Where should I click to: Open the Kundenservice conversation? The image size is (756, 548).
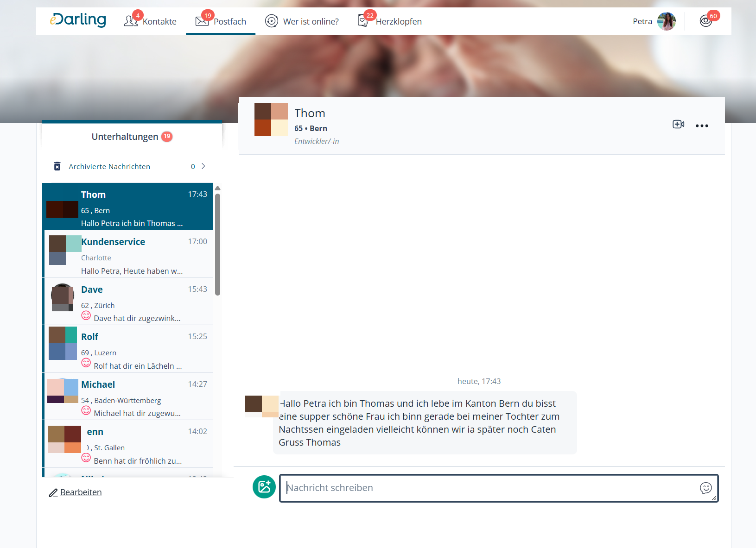point(128,254)
